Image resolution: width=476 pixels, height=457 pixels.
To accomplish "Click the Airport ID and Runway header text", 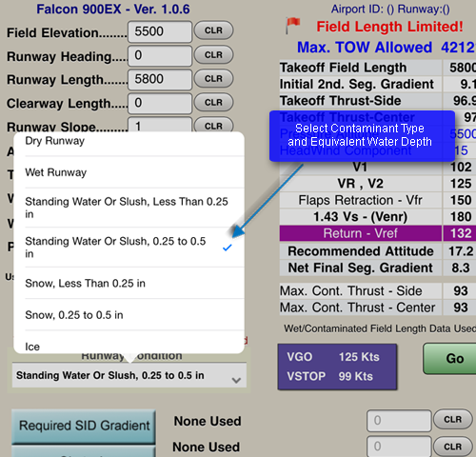I will tap(390, 9).
